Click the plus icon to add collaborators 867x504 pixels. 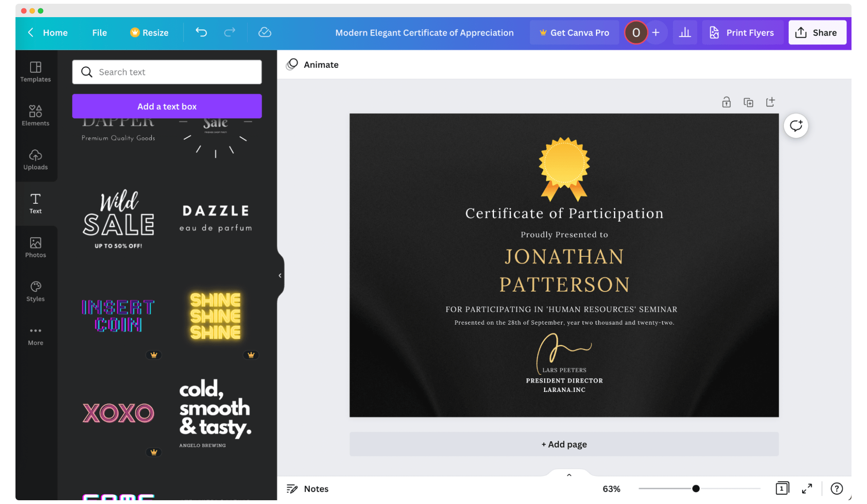tap(656, 32)
